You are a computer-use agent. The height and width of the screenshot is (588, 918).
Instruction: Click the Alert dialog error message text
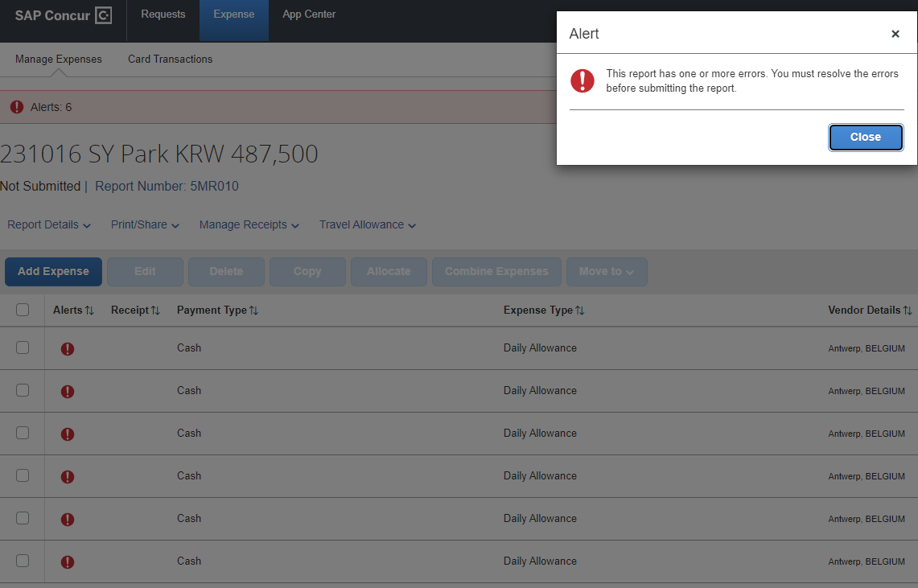pyautogui.click(x=752, y=80)
